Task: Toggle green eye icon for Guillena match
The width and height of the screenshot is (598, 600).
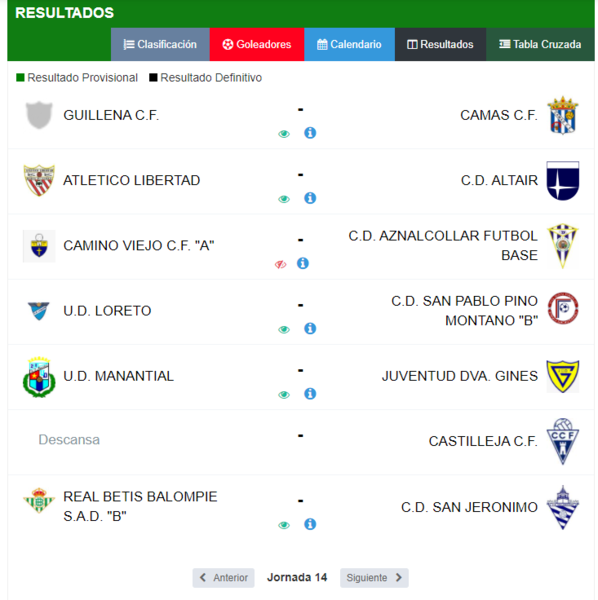Action: tap(284, 134)
